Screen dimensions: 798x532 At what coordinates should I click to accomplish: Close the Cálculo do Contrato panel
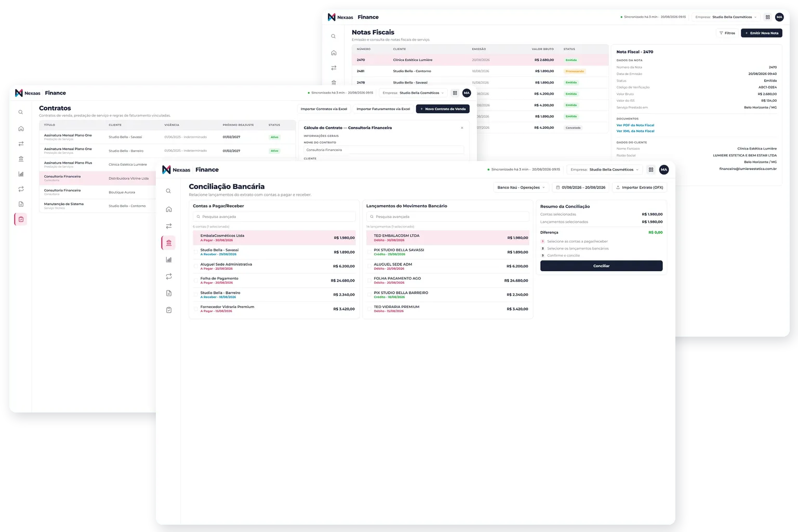tap(462, 128)
